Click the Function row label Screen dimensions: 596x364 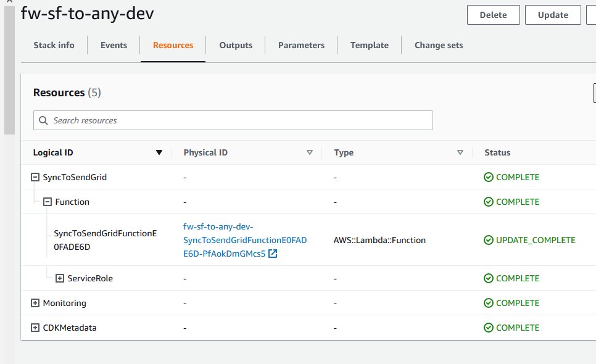pos(72,202)
